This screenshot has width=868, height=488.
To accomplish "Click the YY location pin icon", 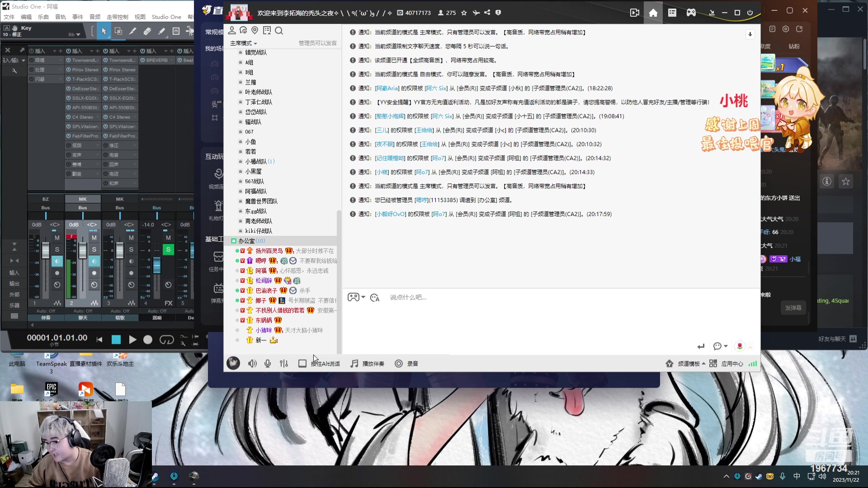I will pos(255,30).
